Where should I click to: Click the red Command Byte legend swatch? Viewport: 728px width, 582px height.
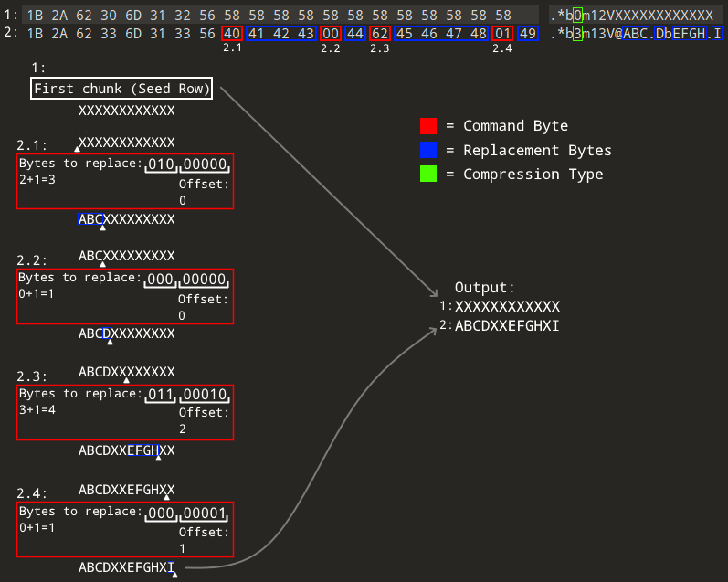click(x=428, y=126)
